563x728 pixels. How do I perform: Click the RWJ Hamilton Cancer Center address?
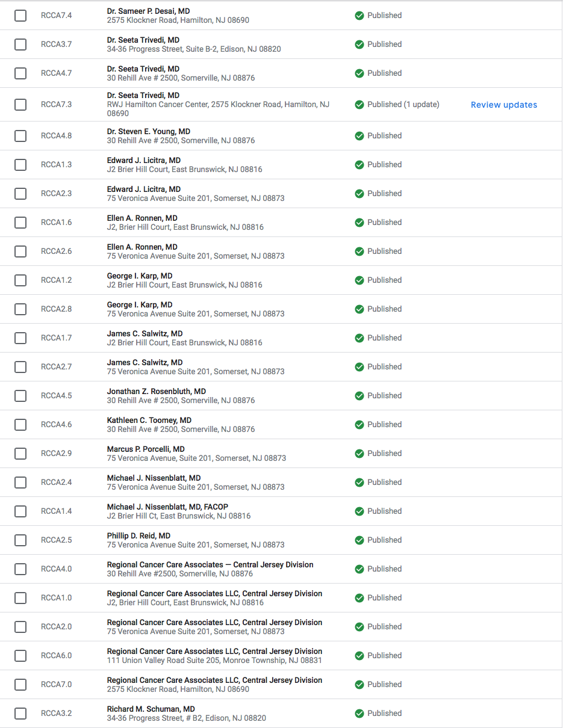click(x=218, y=109)
